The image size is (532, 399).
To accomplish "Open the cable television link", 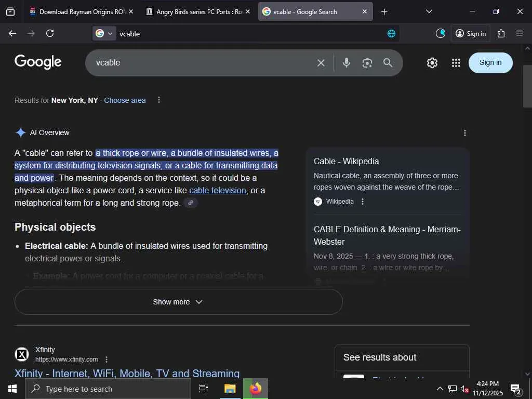I will pyautogui.click(x=218, y=190).
